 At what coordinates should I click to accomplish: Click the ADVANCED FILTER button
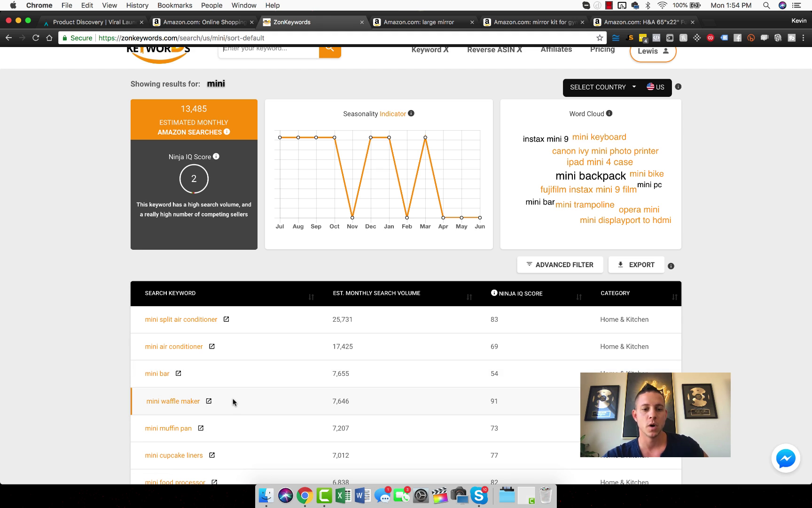tap(560, 265)
